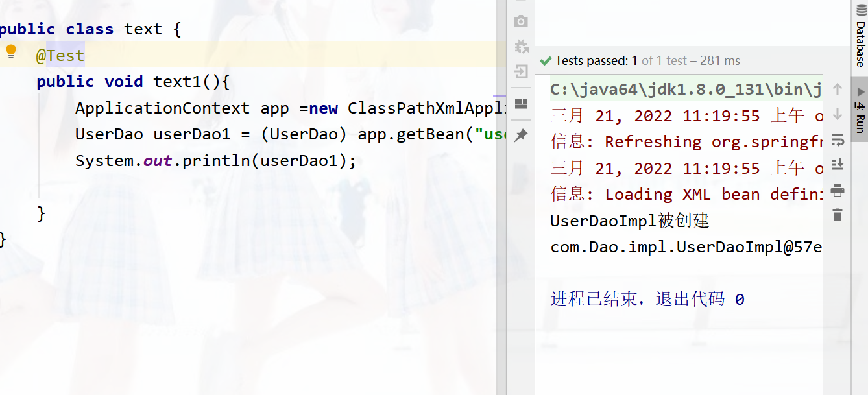Open the intention actions lightbulb
The image size is (868, 395).
point(11,51)
